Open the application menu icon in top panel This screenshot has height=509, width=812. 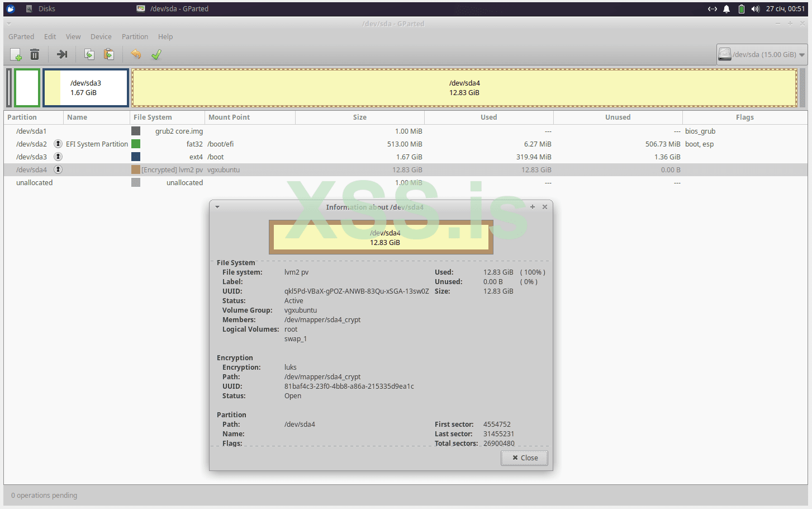pyautogui.click(x=10, y=9)
